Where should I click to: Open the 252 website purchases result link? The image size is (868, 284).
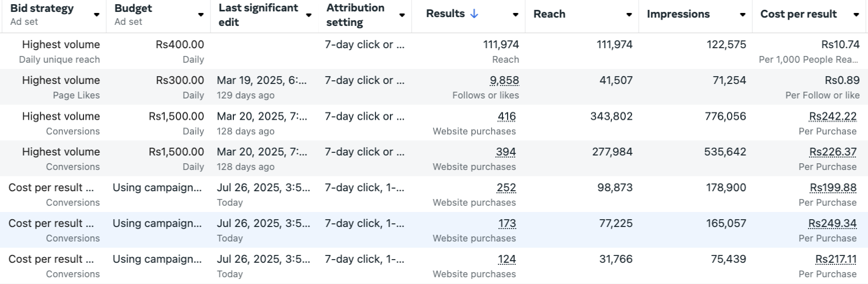pos(506,188)
